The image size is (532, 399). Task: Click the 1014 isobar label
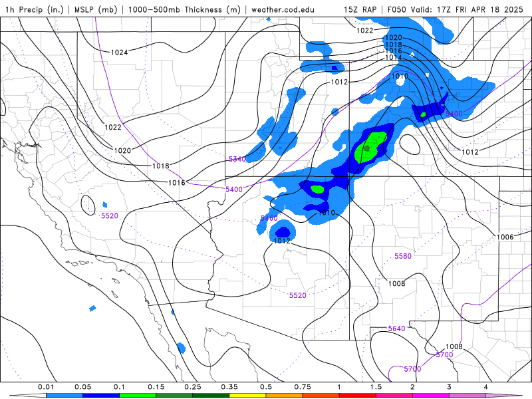pyautogui.click(x=394, y=57)
